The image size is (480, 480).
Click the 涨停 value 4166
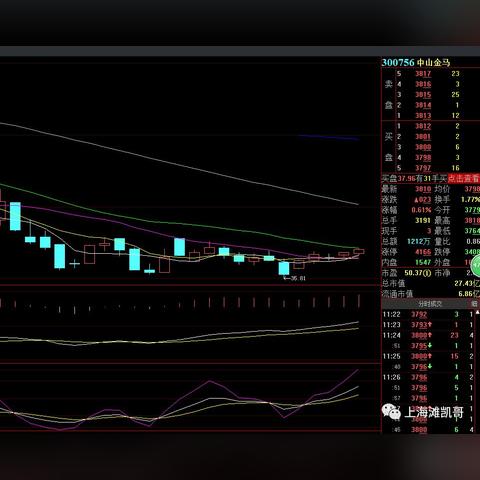pyautogui.click(x=423, y=252)
